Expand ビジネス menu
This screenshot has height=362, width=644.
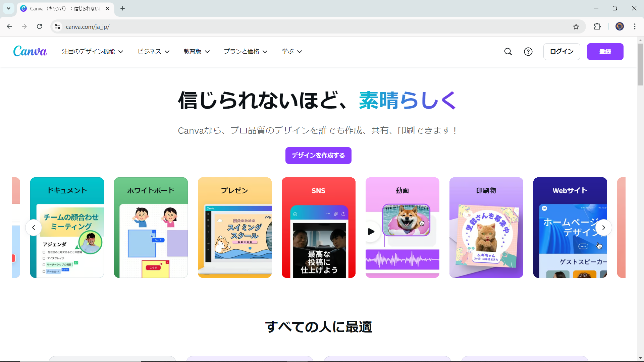(x=154, y=51)
